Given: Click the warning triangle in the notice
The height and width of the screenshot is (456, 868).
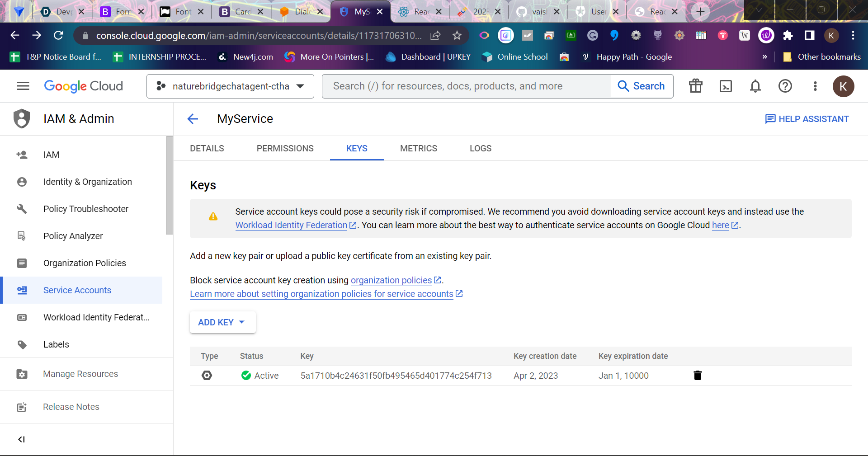Looking at the screenshot, I should [x=213, y=216].
